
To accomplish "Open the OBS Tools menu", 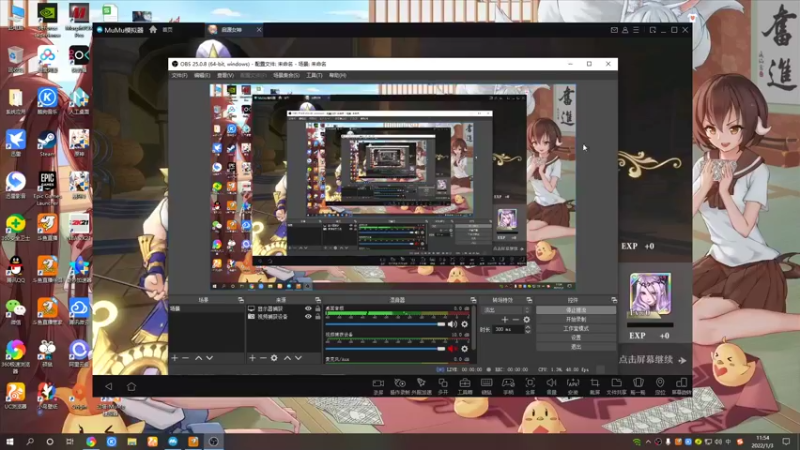I will coord(314,76).
